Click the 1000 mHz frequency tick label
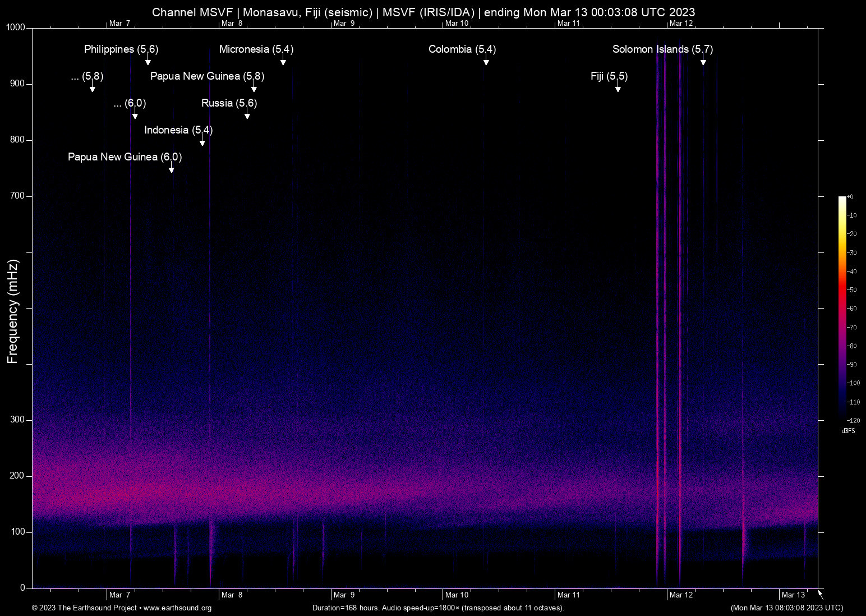The height and width of the screenshot is (616, 866). tap(16, 27)
